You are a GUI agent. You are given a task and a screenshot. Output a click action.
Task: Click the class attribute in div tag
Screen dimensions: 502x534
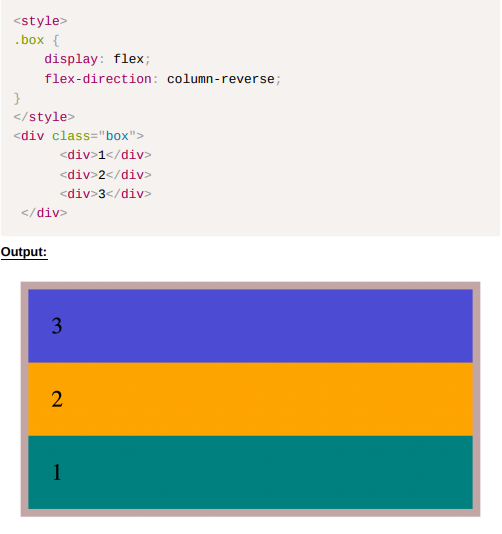coord(71,136)
